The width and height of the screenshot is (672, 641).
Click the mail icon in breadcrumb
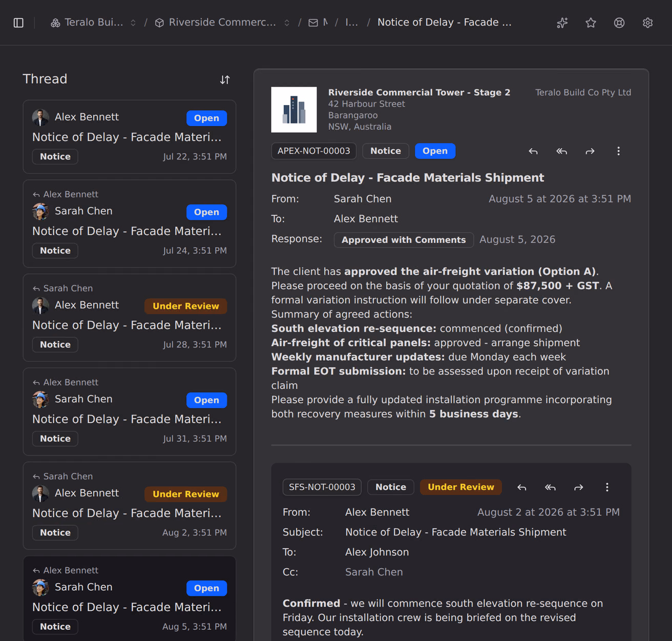tap(313, 23)
